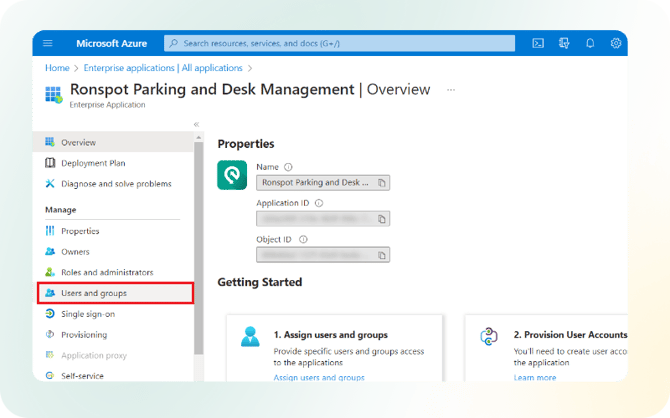Screen dimensions: 670x418
Task: Show info tooltip next to Application ID
Action: click(x=319, y=203)
